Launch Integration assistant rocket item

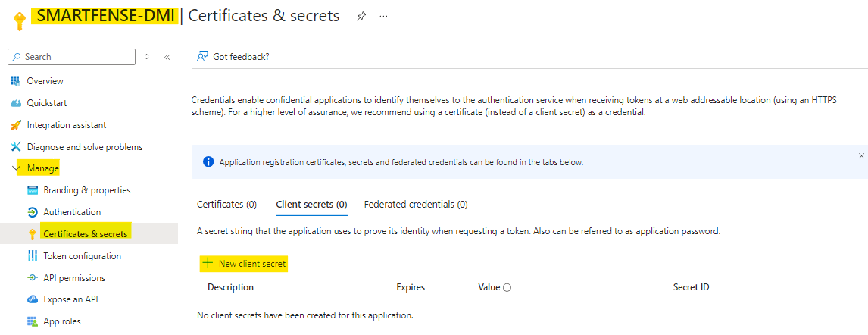point(15,126)
